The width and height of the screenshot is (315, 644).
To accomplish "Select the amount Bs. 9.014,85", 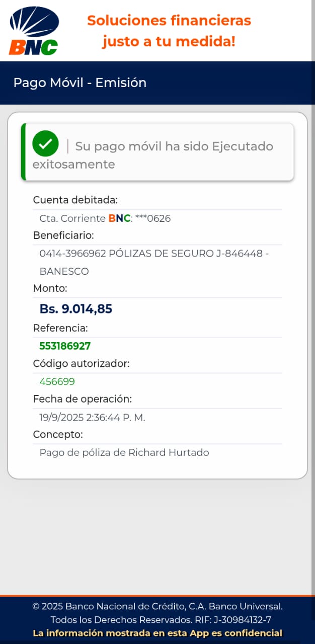I will pyautogui.click(x=75, y=309).
